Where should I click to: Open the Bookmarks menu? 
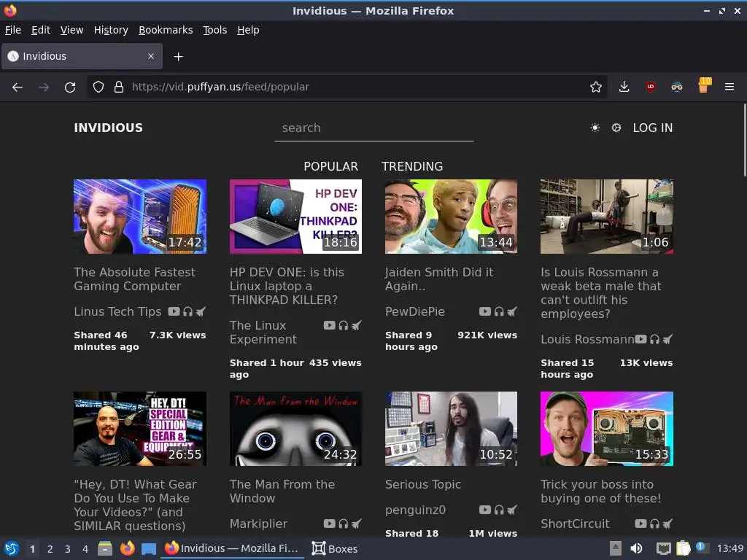coord(166,30)
